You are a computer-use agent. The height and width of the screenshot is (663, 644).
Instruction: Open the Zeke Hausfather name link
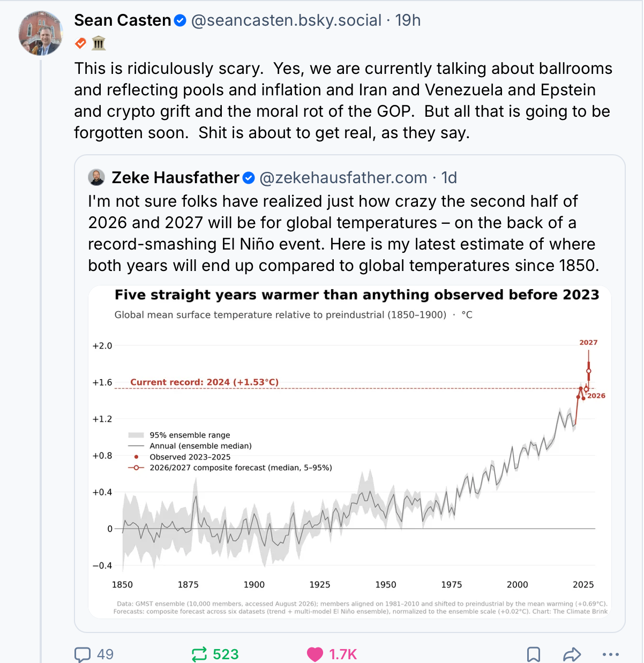(176, 178)
